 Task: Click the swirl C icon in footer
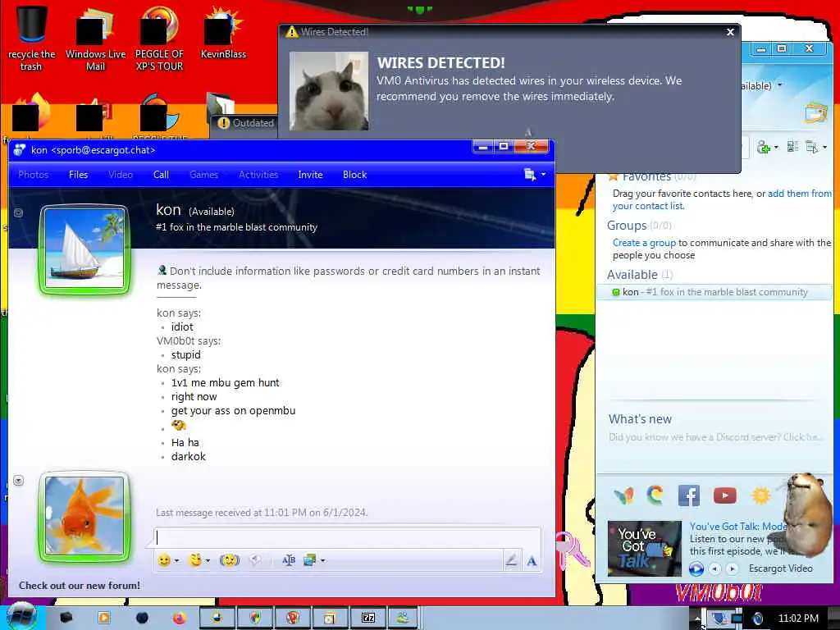(x=655, y=495)
